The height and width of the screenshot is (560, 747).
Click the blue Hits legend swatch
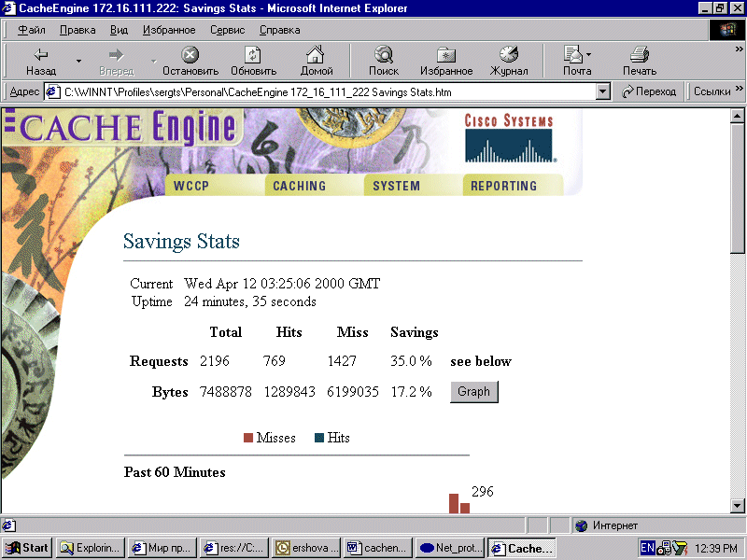pyautogui.click(x=319, y=438)
